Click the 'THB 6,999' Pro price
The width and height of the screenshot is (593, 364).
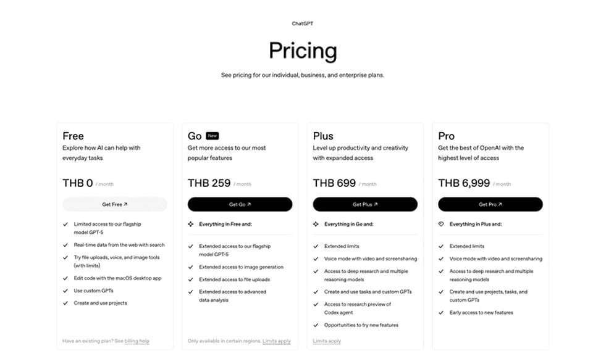click(x=464, y=183)
